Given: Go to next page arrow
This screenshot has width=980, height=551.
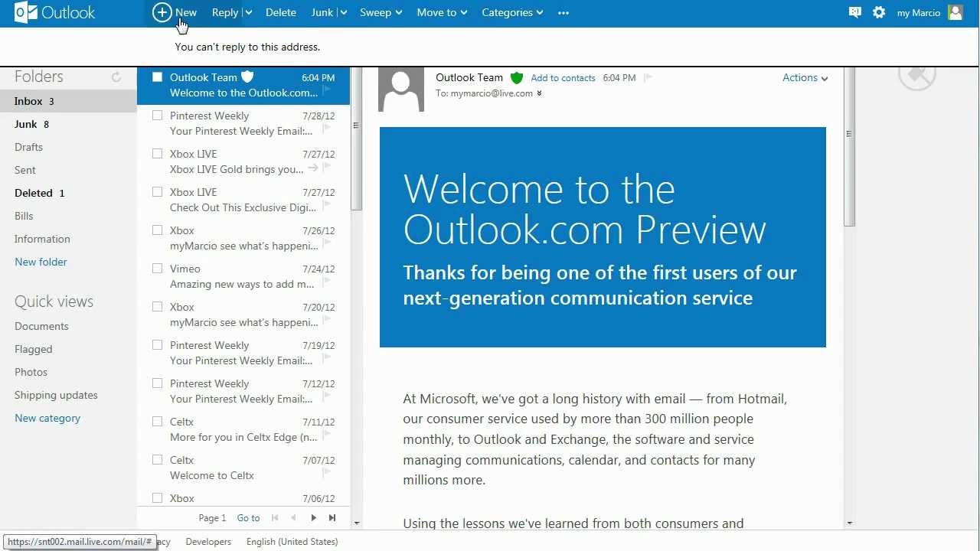Looking at the screenshot, I should coord(313,518).
